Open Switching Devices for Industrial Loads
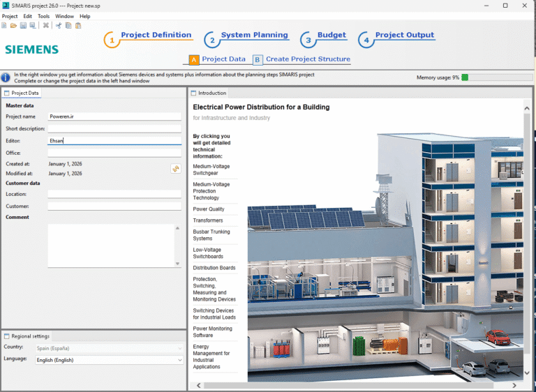Image resolution: width=536 pixels, height=392 pixels. pos(214,314)
